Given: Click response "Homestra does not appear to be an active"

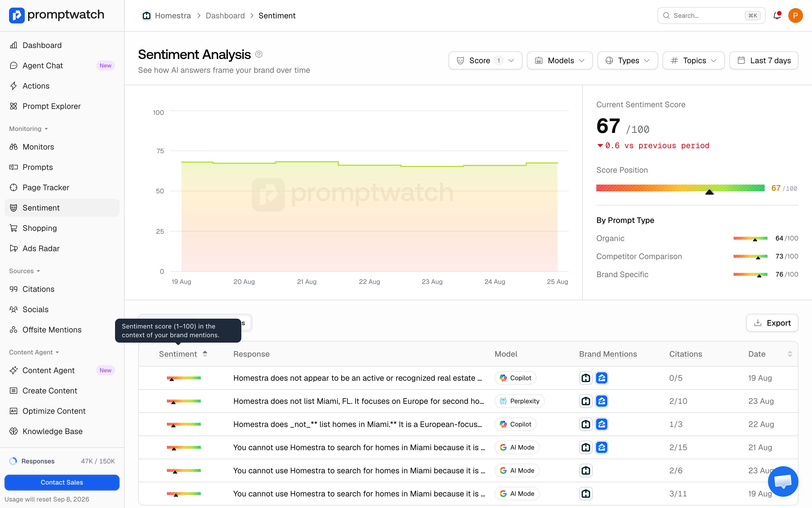Looking at the screenshot, I should pyautogui.click(x=357, y=378).
